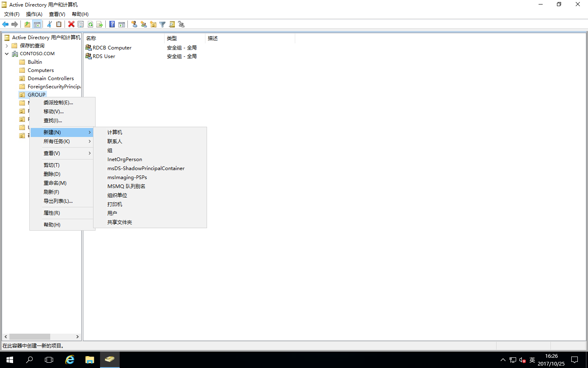Click the create new user icon
This screenshot has height=368, width=588.
point(134,25)
